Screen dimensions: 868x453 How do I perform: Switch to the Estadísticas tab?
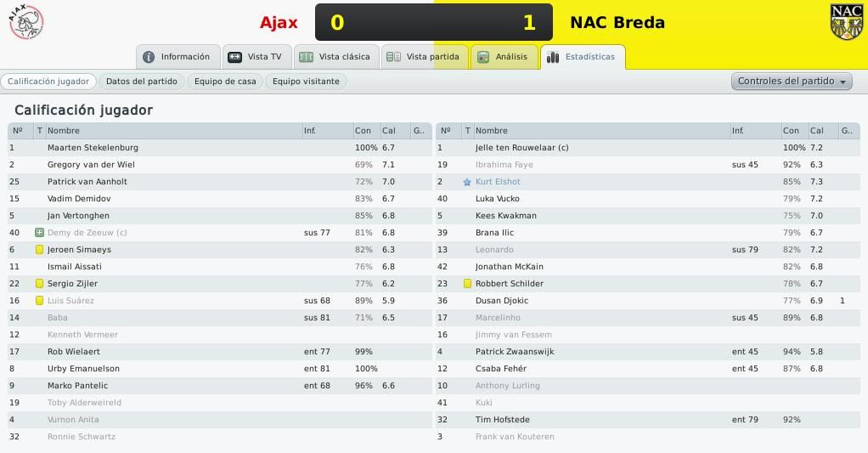pyautogui.click(x=583, y=57)
